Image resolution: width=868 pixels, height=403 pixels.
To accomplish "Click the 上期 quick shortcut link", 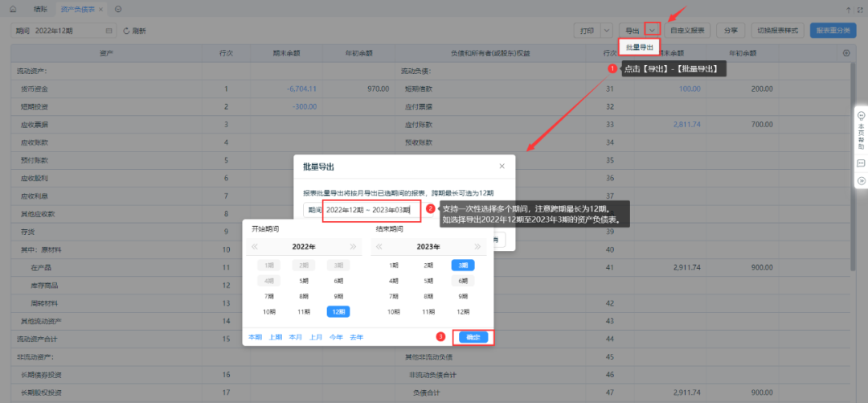I will click(275, 337).
